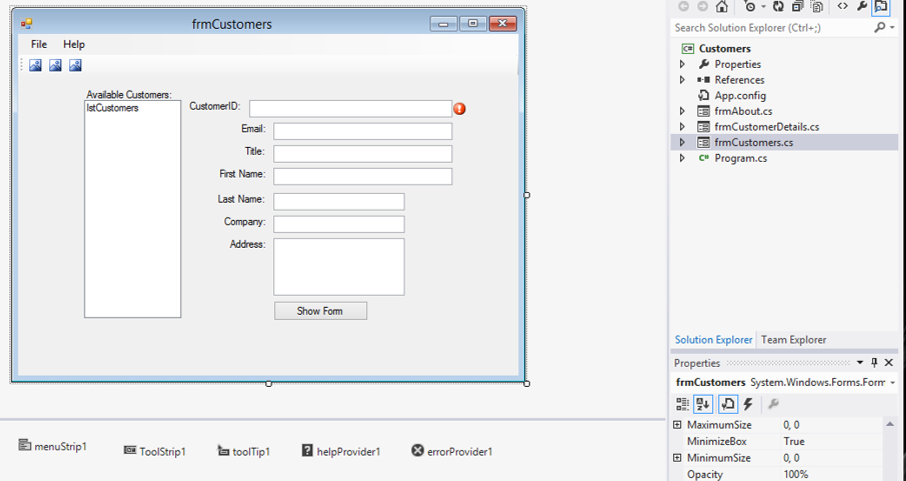The height and width of the screenshot is (481, 906).
Task: Open the frmCustomers object selector dropdown
Action: [893, 383]
